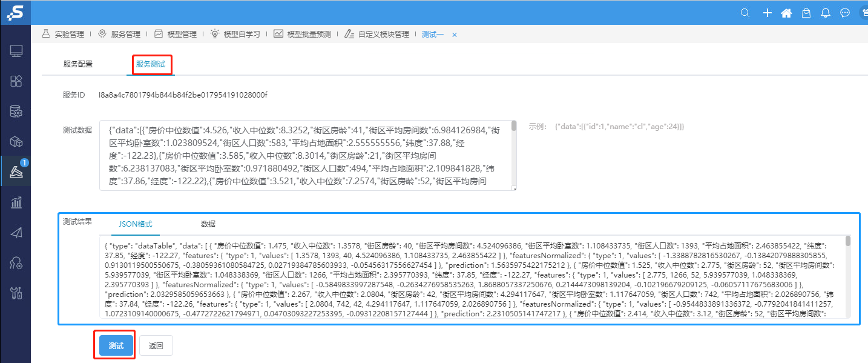Open the search magnifier icon in header
The image size is (868, 363).
pos(745,13)
